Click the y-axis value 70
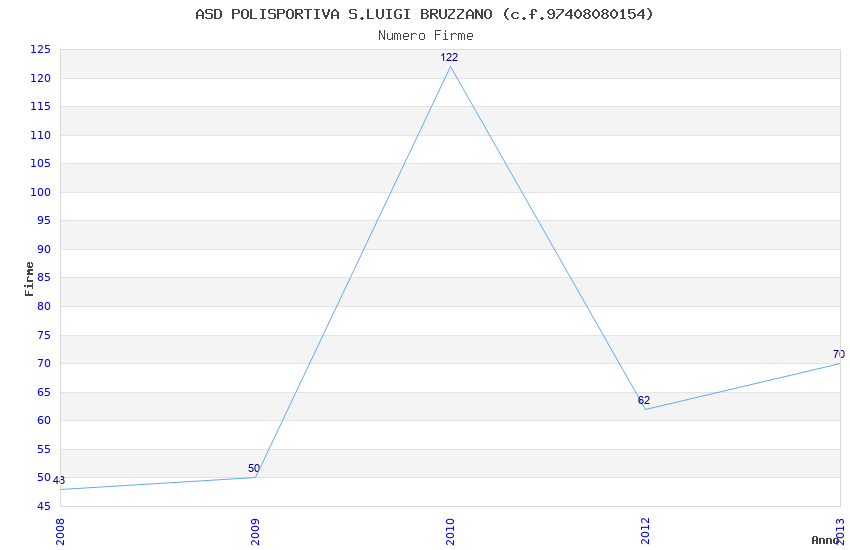 [x=43, y=364]
